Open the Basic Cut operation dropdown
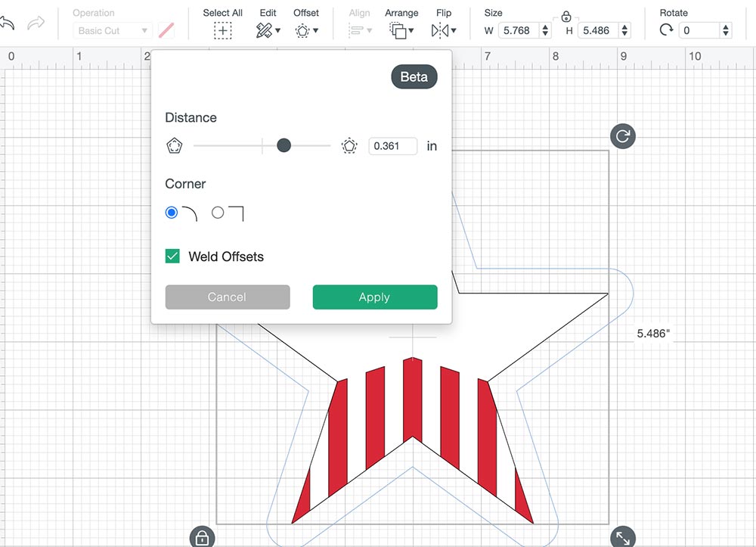 (113, 30)
